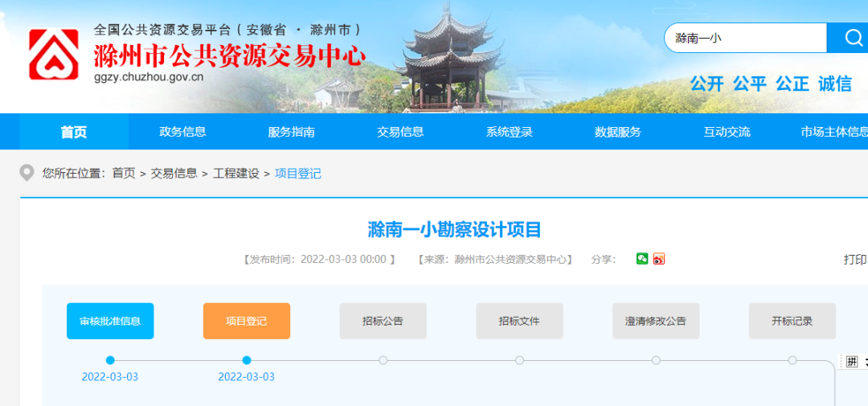Viewport: 868px width, 406px height.
Task: Switch to the 澄清修改公告 stage tab
Action: 656,321
